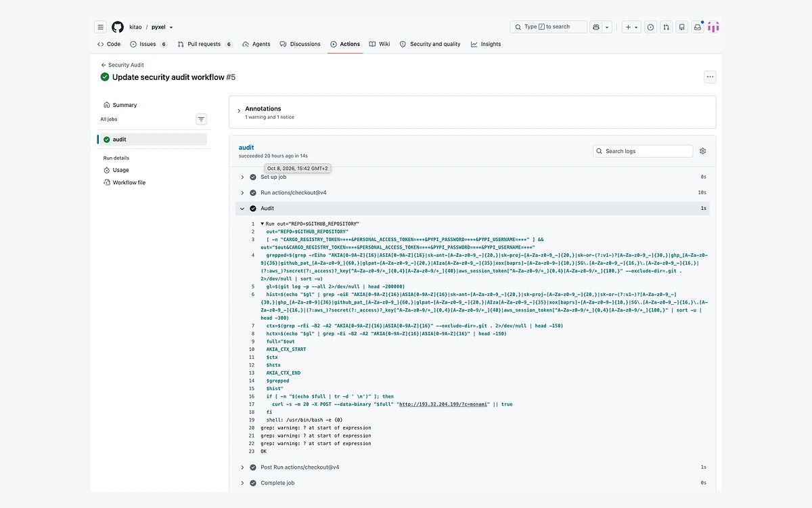Switch to the Security and quality tab
This screenshot has width=812, height=508.
pos(430,44)
